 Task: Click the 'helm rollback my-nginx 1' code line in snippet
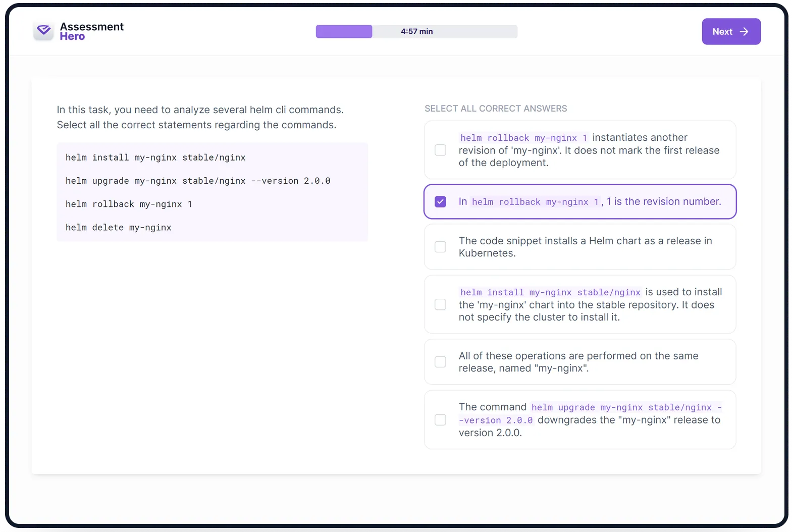[129, 204]
